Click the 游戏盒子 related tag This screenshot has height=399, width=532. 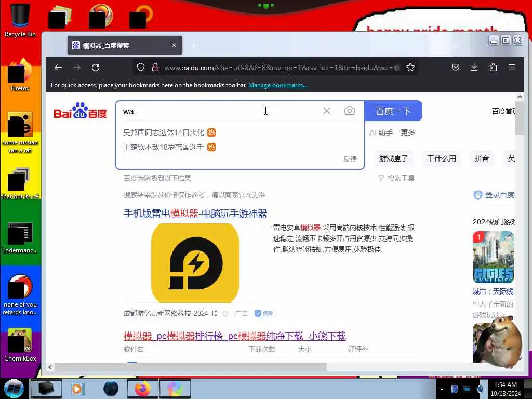coord(394,158)
